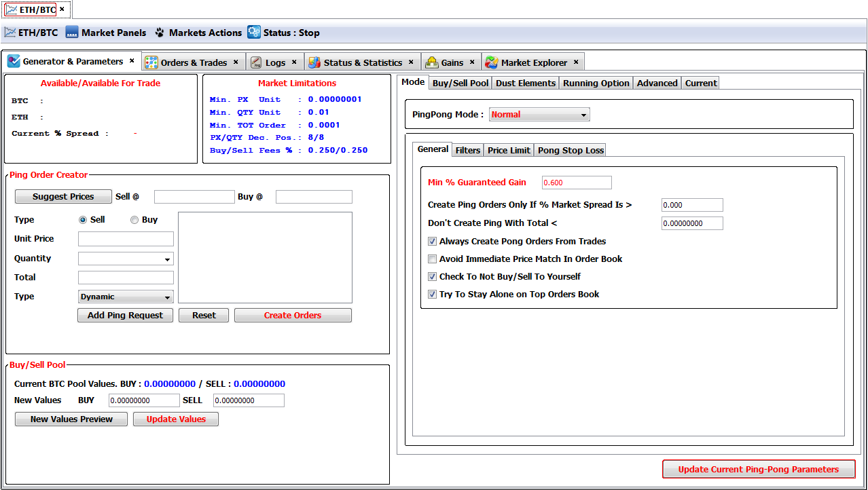This screenshot has width=868, height=490.
Task: Open the Gains tab icon
Action: pyautogui.click(x=432, y=62)
